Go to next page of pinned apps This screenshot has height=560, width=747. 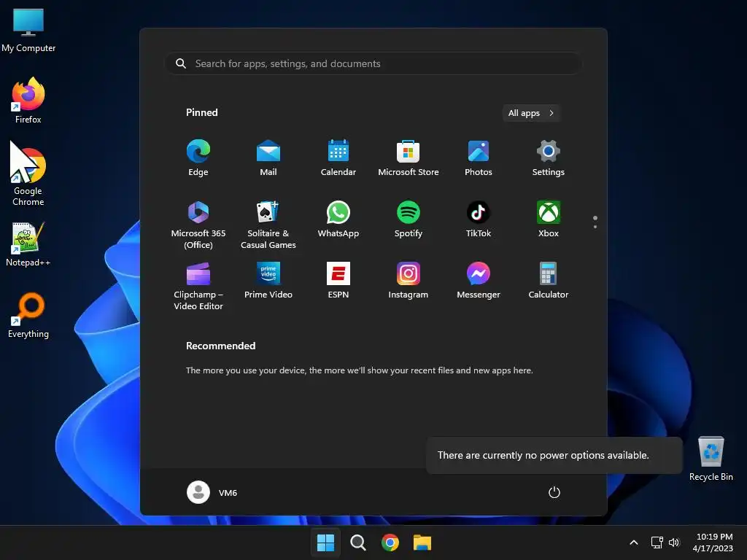click(x=595, y=227)
